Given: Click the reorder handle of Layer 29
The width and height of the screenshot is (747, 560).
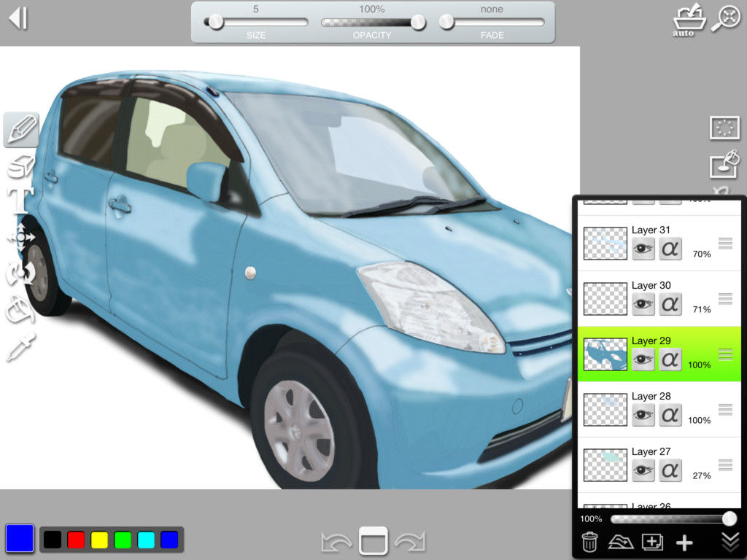Looking at the screenshot, I should tap(726, 354).
